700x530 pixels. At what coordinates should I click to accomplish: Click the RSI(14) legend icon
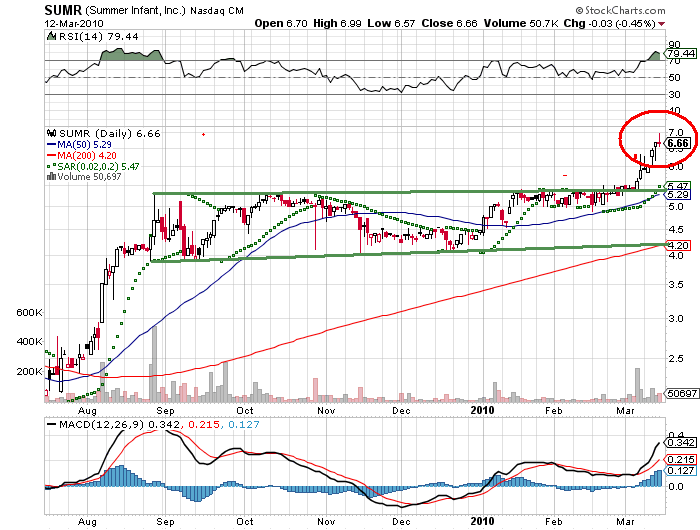coord(51,36)
